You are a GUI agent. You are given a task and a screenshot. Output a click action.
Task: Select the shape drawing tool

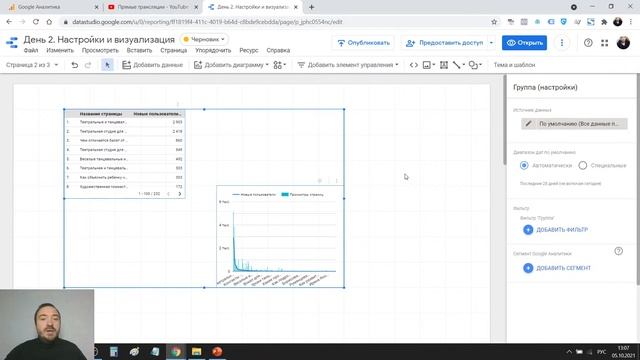click(475, 65)
